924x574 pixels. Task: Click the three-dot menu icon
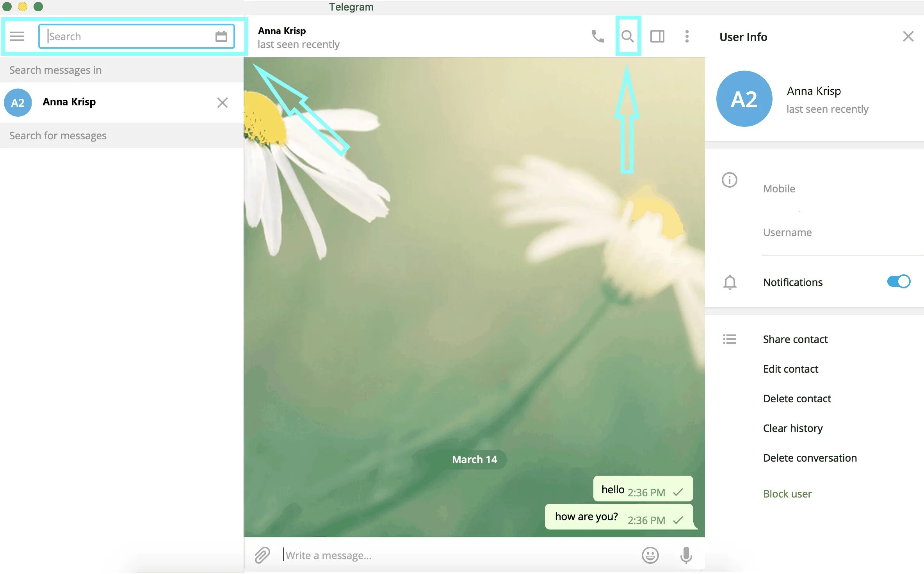[687, 36]
